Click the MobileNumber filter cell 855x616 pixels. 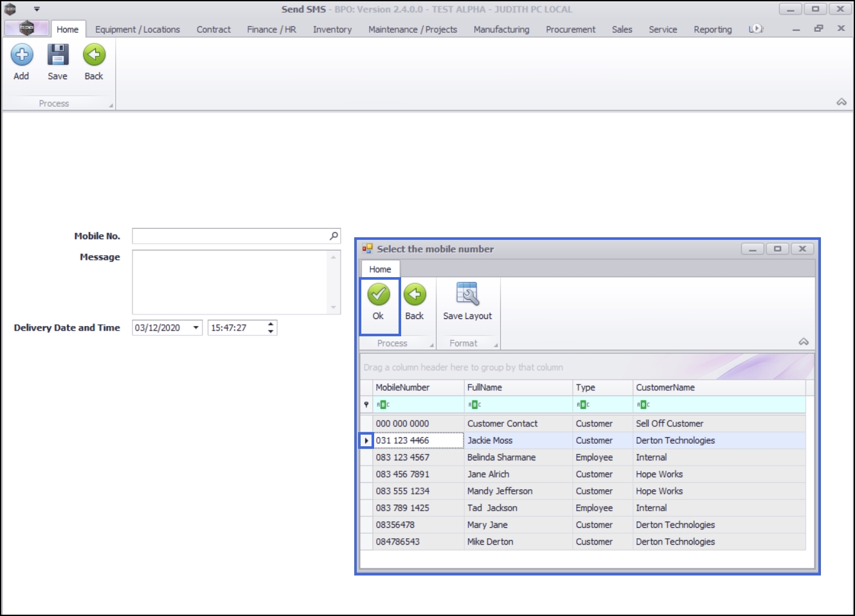418,404
